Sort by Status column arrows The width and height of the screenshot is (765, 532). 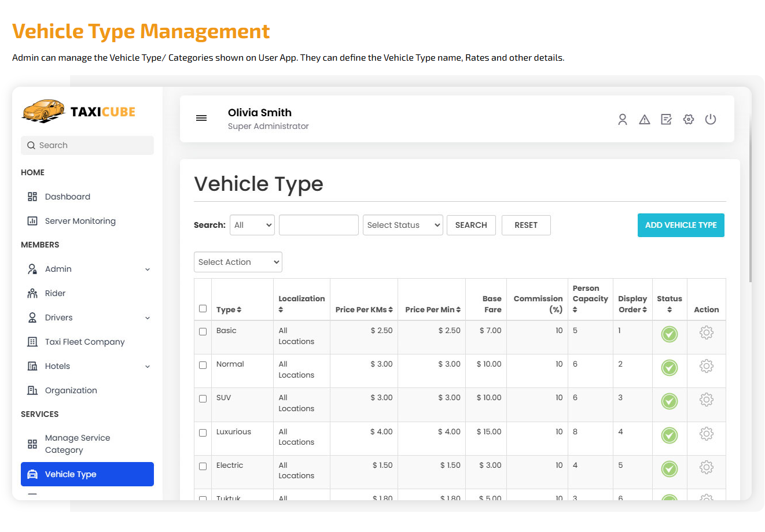pyautogui.click(x=670, y=310)
